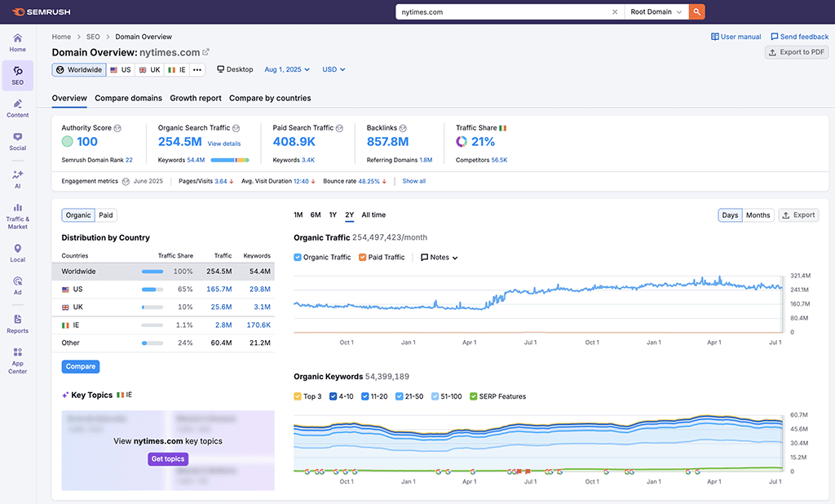Select the All time range
835x504 pixels.
coord(373,215)
